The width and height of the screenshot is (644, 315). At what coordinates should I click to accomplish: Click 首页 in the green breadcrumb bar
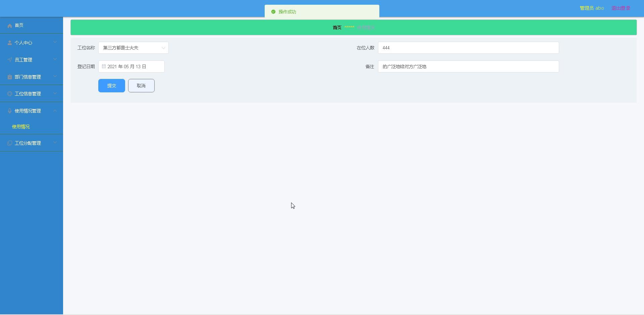(x=337, y=28)
